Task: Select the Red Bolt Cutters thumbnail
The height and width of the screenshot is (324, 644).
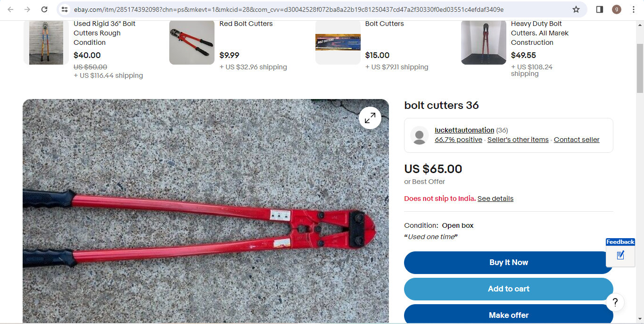Action: pos(192,42)
